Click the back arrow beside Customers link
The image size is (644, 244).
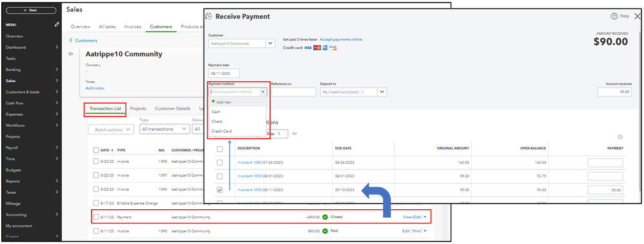(71, 40)
